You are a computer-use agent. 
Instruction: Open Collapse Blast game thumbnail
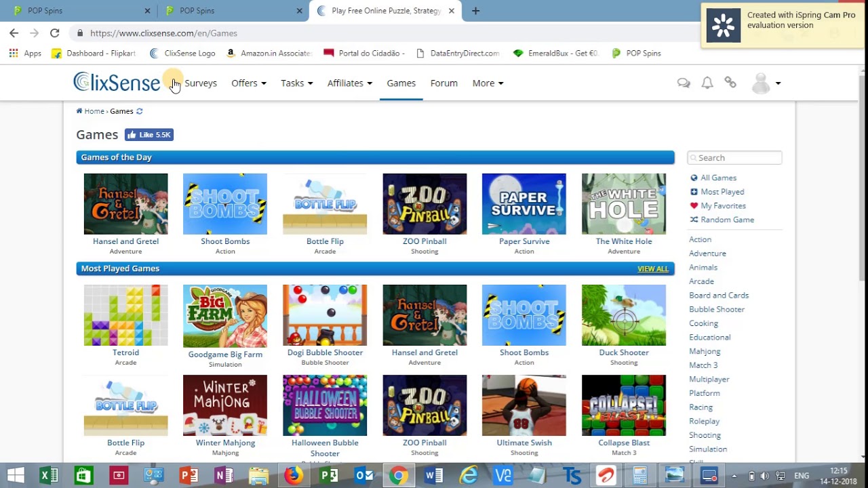click(x=624, y=405)
